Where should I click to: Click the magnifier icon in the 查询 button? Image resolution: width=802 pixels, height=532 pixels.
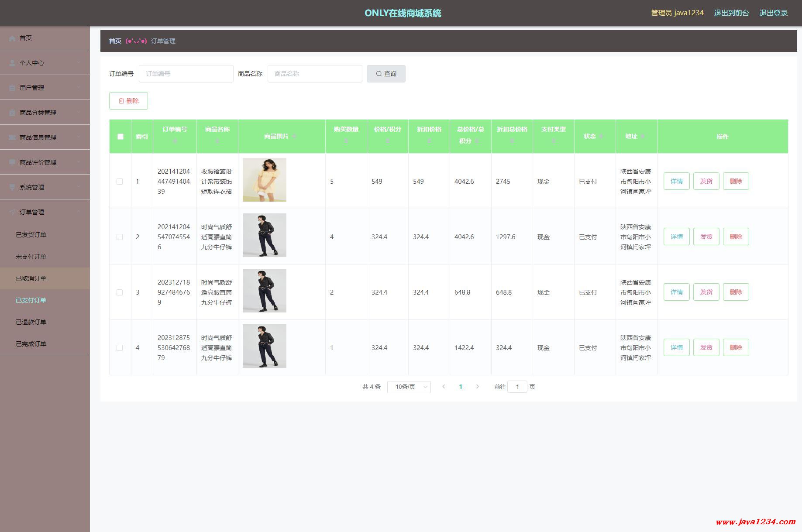tap(379, 74)
